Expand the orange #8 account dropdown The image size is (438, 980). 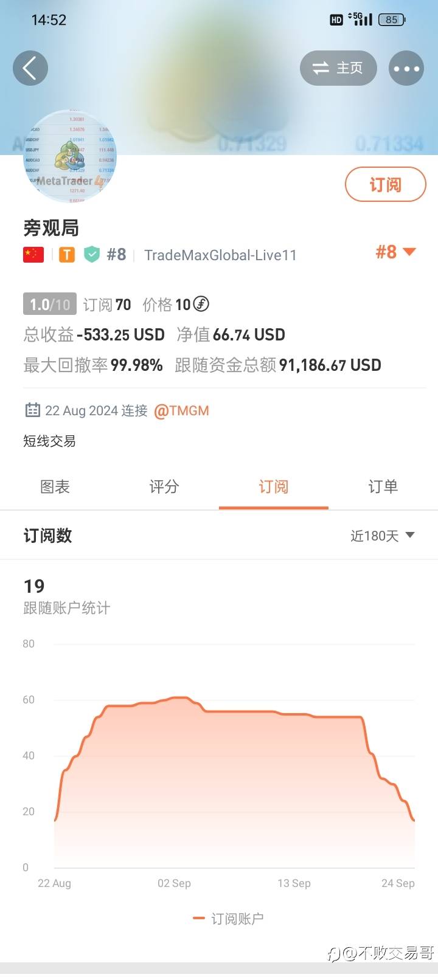[x=395, y=252]
